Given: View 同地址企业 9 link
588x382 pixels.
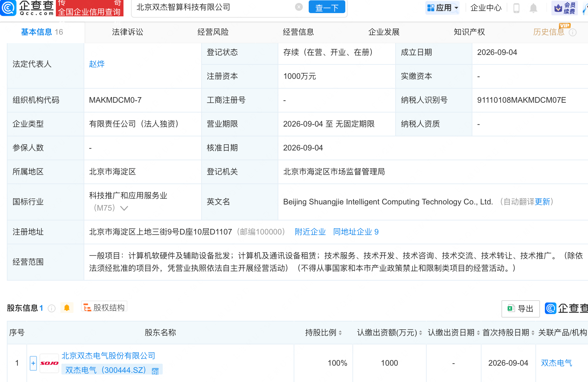Looking at the screenshot, I should [356, 232].
